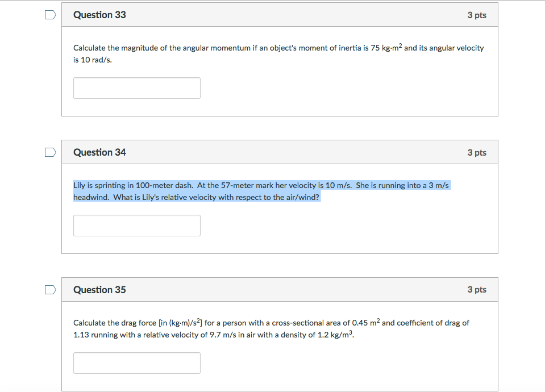Click the "is 10 rad/s." line
Image resolution: width=545 pixels, height=392 pixels.
(93, 60)
